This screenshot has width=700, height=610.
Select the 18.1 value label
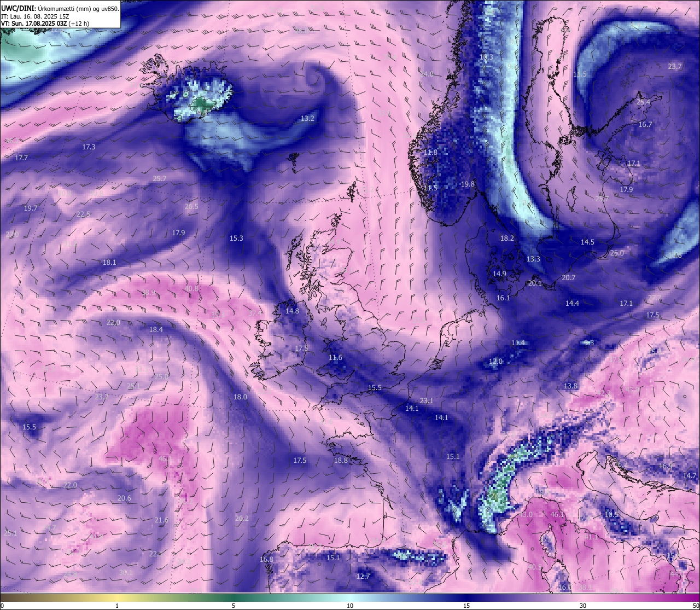click(x=109, y=263)
